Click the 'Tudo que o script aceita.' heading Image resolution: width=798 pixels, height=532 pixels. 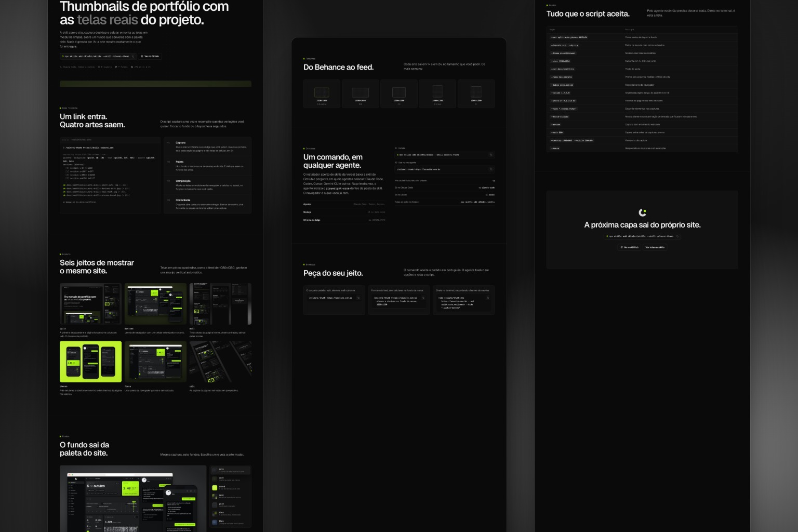pos(588,14)
